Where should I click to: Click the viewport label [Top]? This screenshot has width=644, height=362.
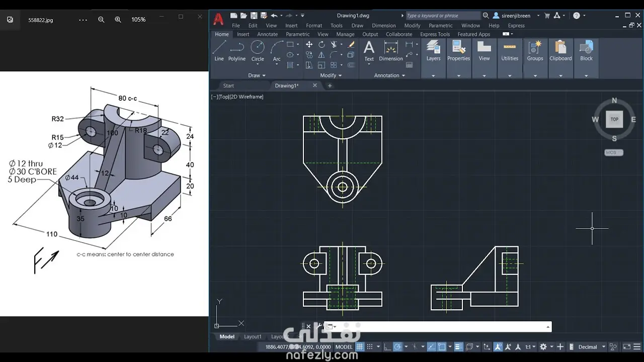(224, 97)
